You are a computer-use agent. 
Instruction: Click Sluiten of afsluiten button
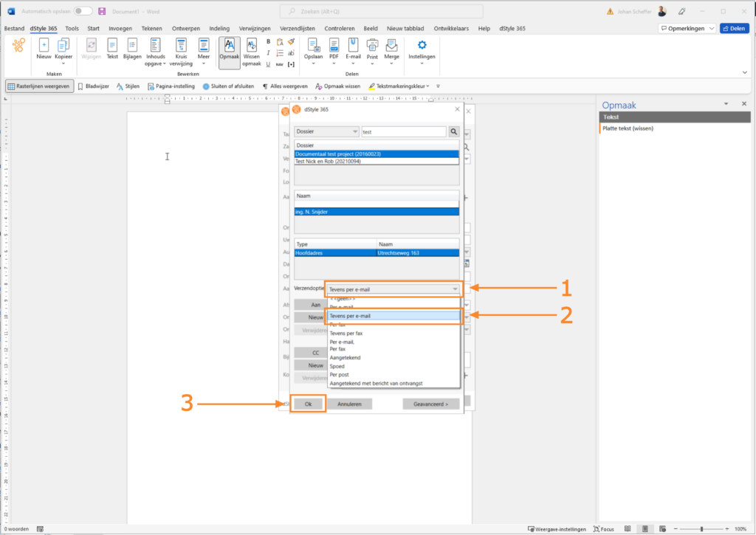click(x=228, y=86)
